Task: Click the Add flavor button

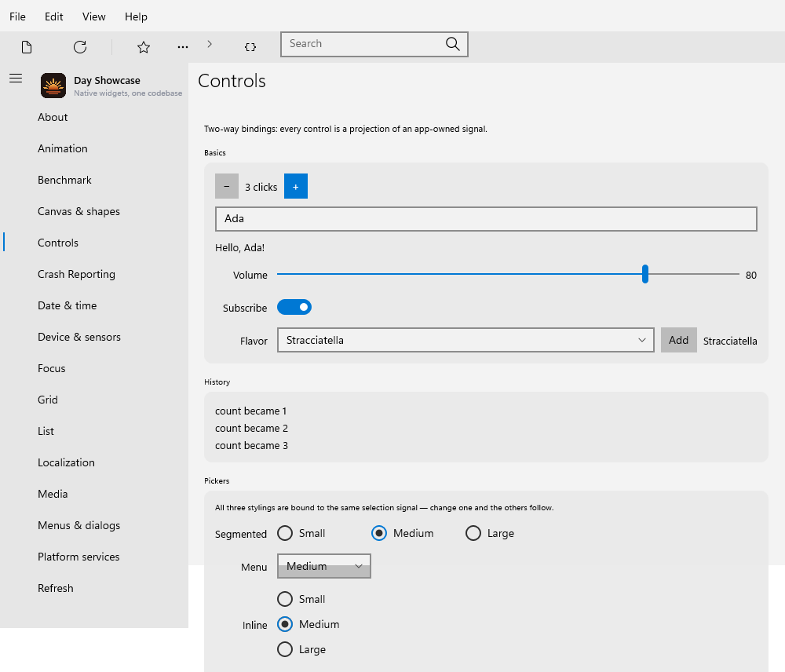Action: 679,340
